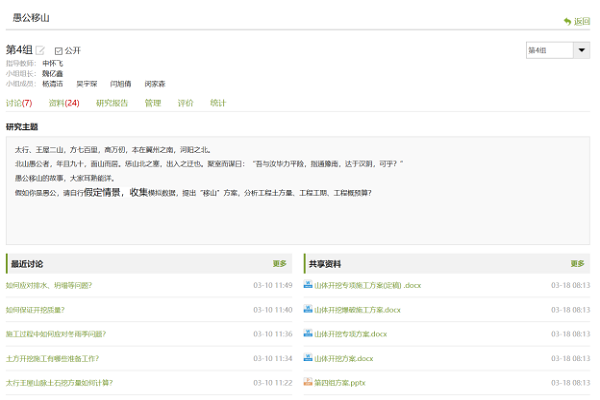Go to the 管理 tab
This screenshot has height=400, width=600.
point(152,103)
